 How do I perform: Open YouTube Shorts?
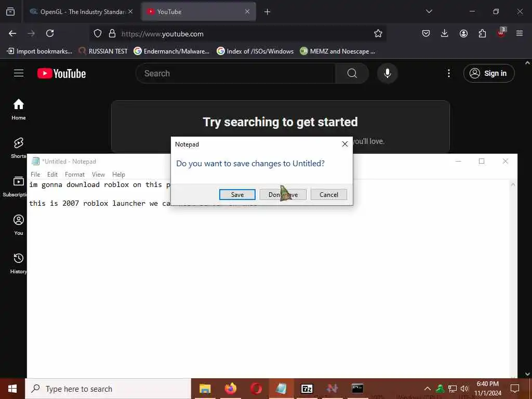pos(18,148)
